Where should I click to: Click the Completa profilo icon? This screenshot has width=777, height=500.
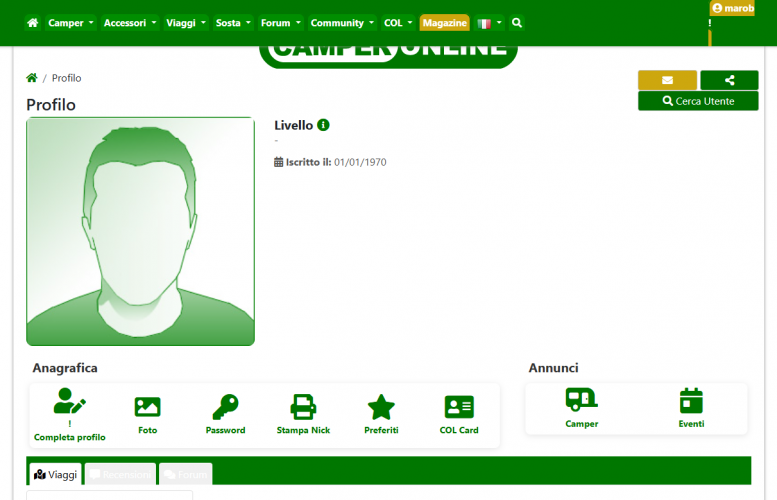pos(69,404)
